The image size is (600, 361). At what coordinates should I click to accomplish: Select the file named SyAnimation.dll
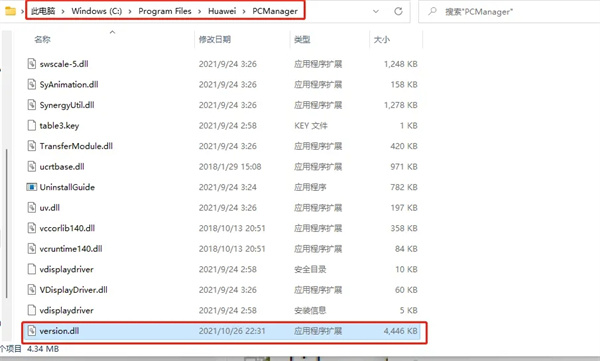coord(69,84)
